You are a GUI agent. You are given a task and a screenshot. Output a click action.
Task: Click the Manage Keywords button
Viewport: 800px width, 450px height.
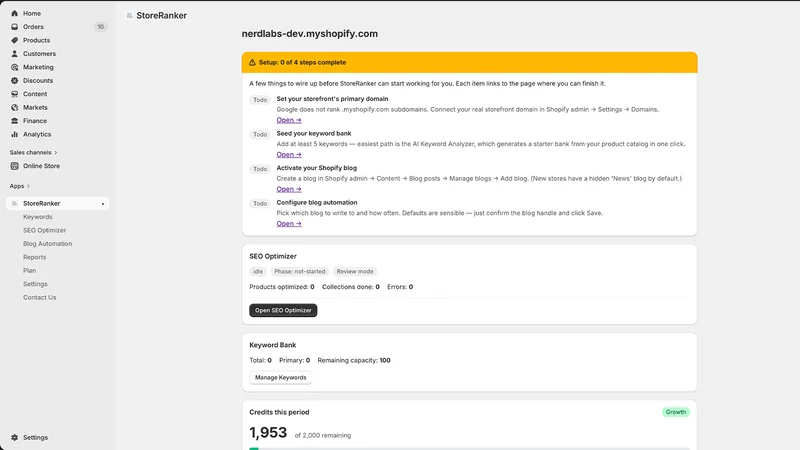pos(281,378)
